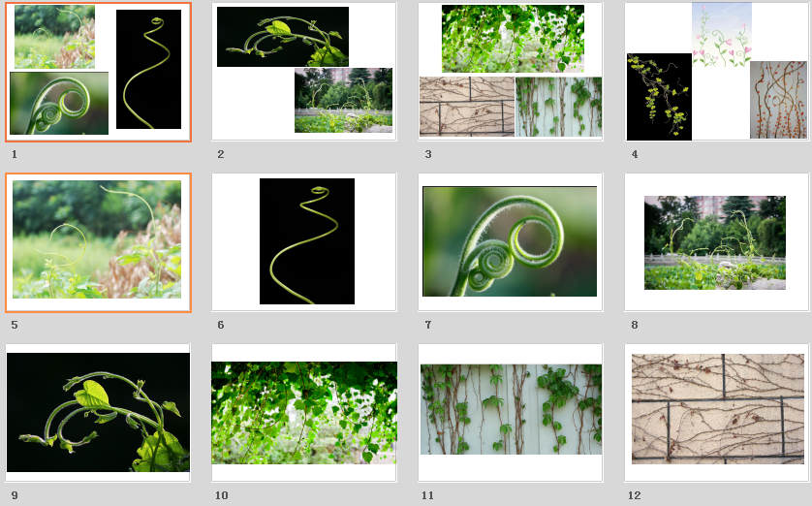This screenshot has height=506, width=812.
Task: Click the green canopy image in slide 3
Action: point(513,39)
